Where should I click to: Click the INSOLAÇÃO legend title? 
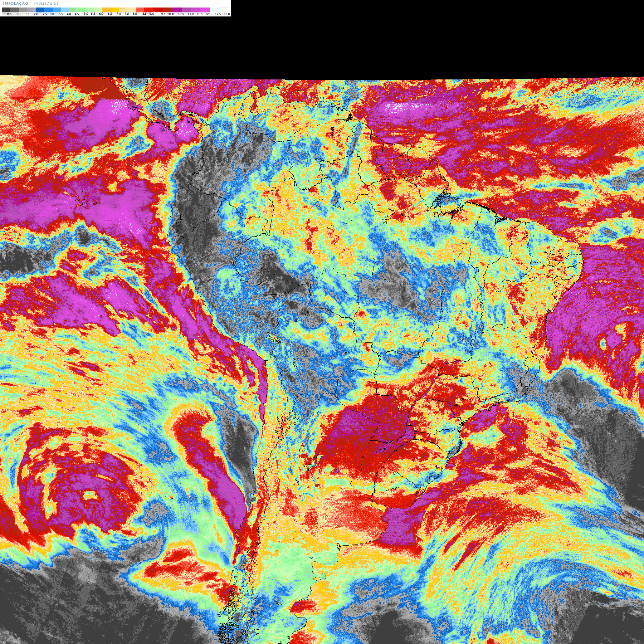point(16,3)
